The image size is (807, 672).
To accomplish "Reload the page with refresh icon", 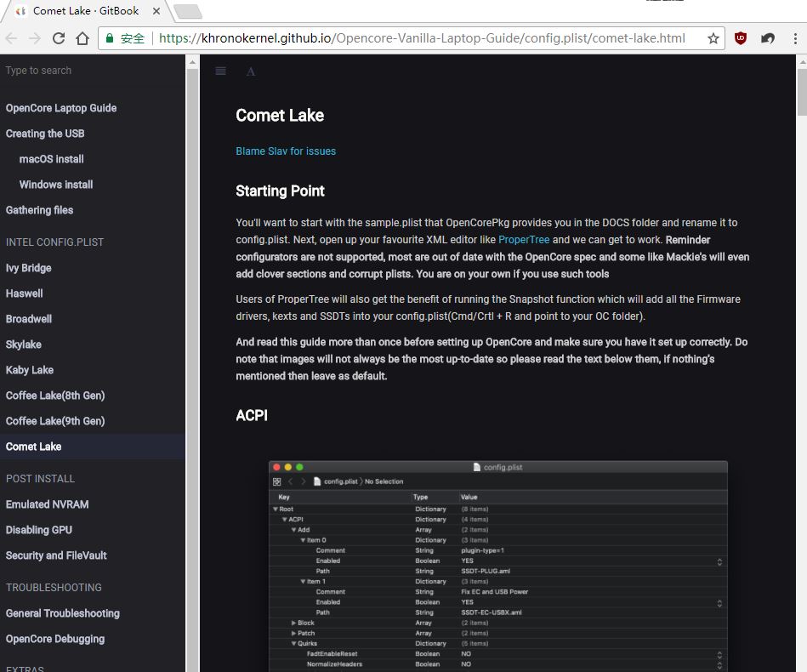I will [x=59, y=38].
